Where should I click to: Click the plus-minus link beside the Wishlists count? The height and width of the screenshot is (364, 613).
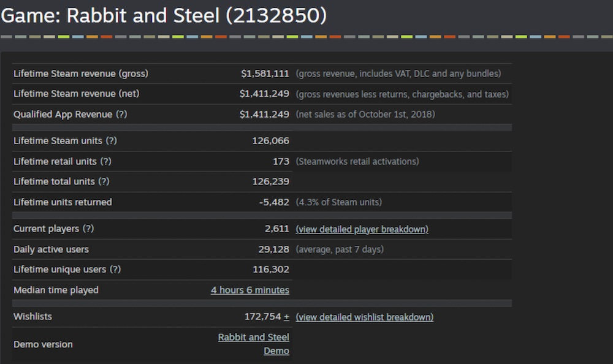click(286, 317)
